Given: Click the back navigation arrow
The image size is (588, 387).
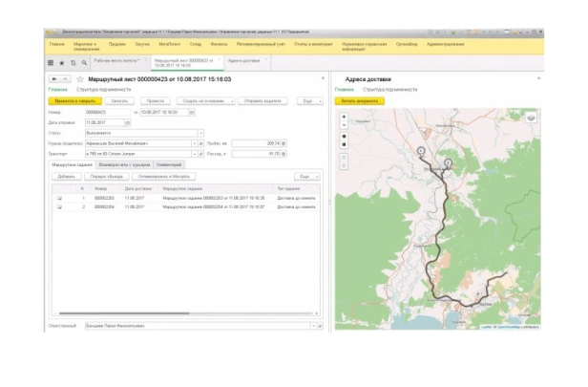Looking at the screenshot, I should [x=53, y=79].
